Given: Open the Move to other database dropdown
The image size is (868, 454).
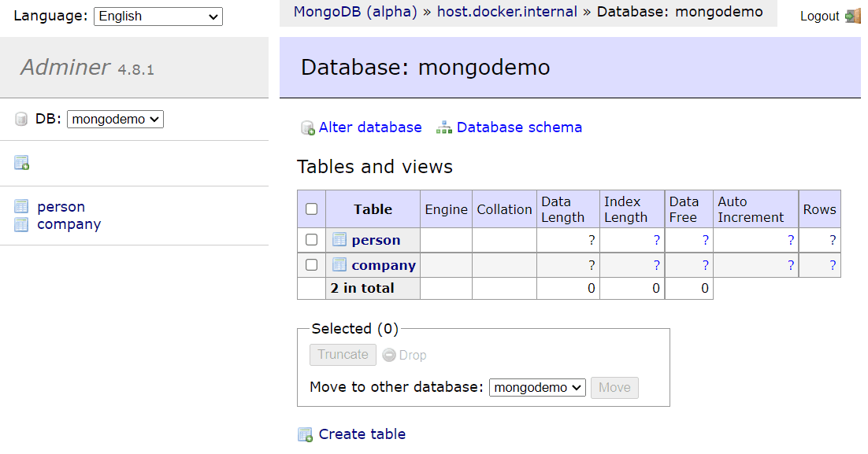Looking at the screenshot, I should pos(537,387).
